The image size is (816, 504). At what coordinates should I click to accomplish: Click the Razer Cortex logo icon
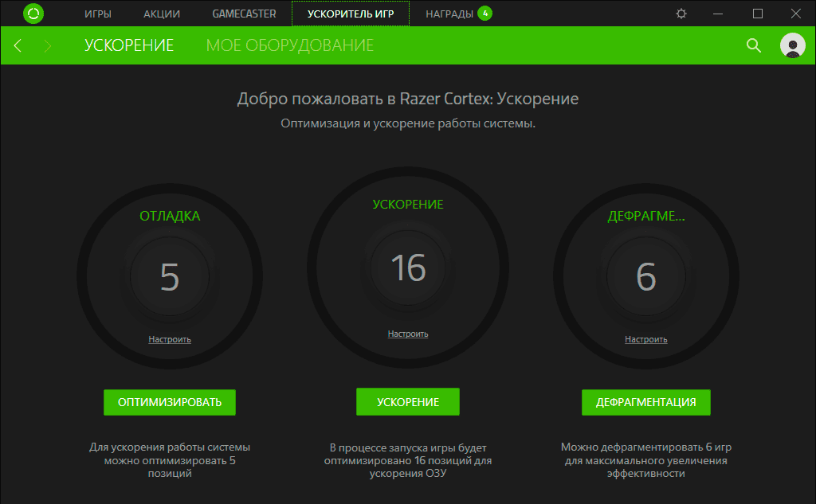[33, 14]
